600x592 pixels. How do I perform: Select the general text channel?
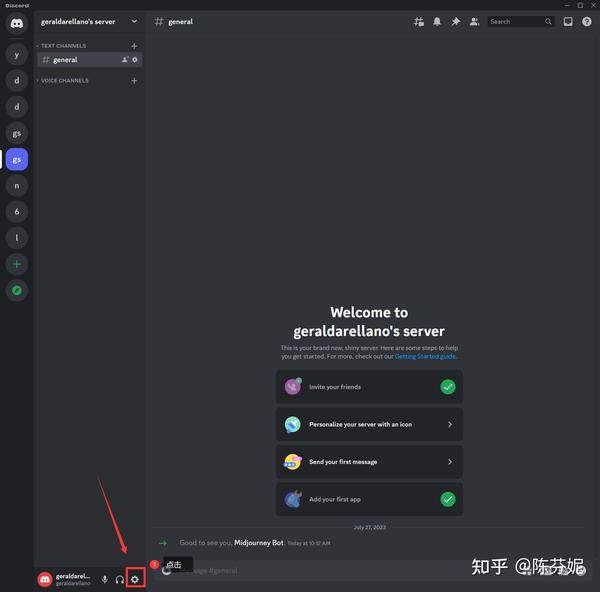tap(90, 60)
